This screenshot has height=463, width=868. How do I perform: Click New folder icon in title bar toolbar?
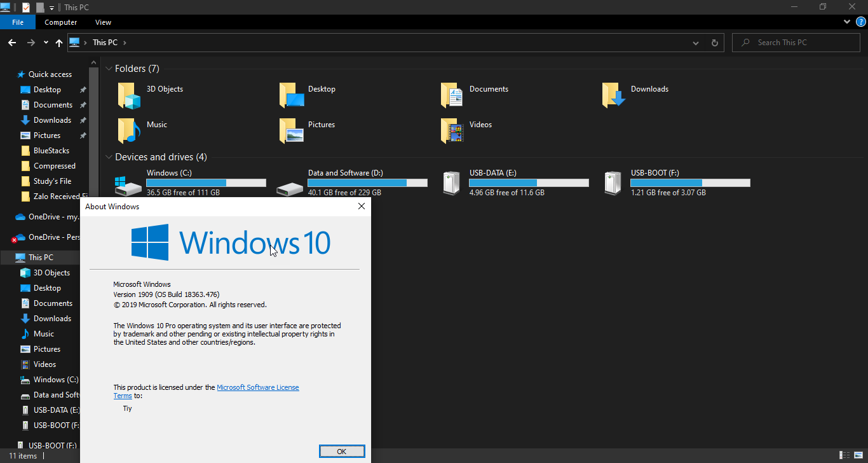coord(40,7)
